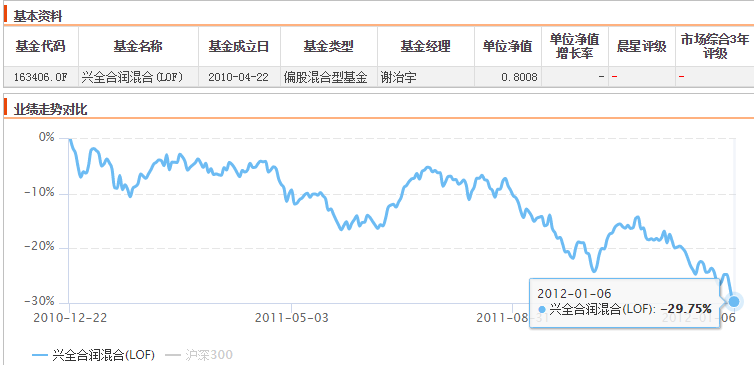
Task: Select fund type 偏股混合型基金 cell
Action: (329, 77)
